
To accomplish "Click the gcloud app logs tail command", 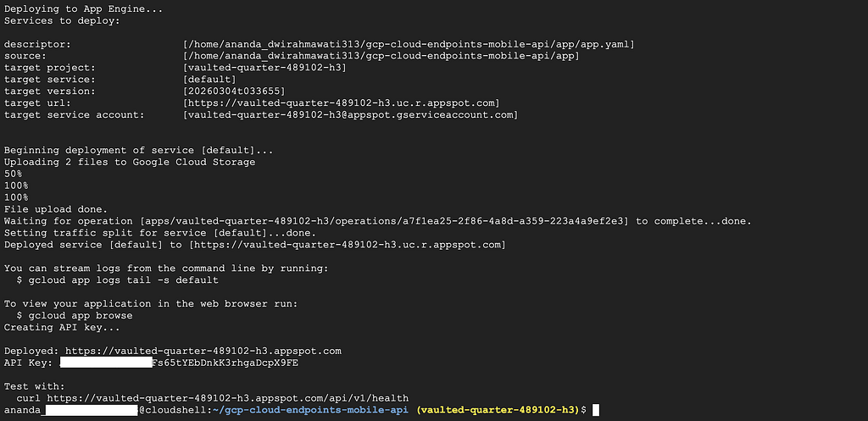I will pyautogui.click(x=124, y=280).
